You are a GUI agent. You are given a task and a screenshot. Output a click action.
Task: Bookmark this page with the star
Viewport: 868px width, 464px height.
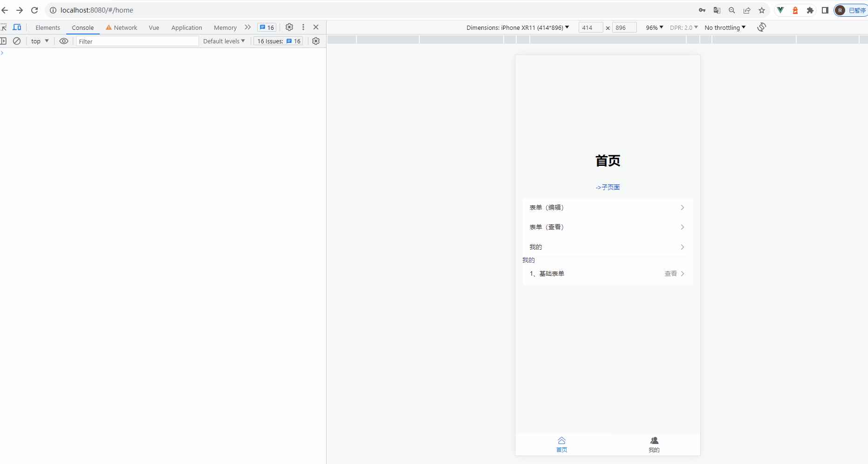point(762,10)
